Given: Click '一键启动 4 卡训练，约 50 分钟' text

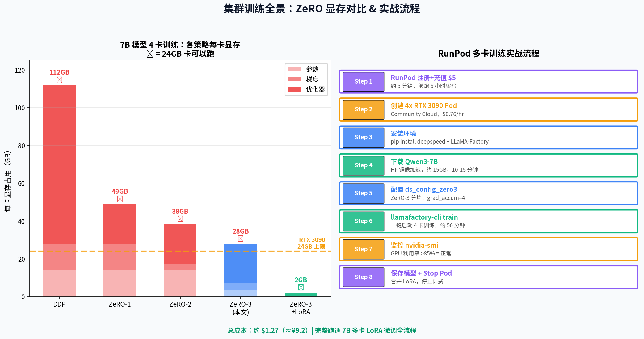Looking at the screenshot, I should coord(428,225).
